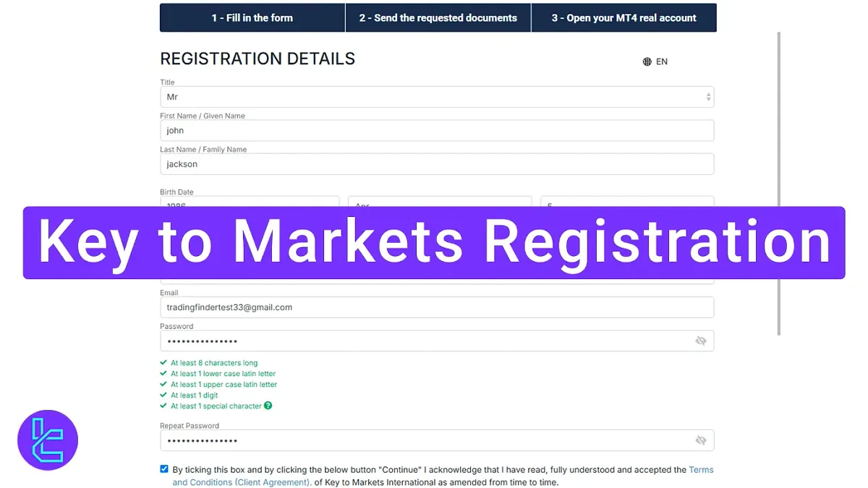The image size is (868, 488).
Task: Open the birth year dropdown showing 1986
Action: click(x=250, y=205)
